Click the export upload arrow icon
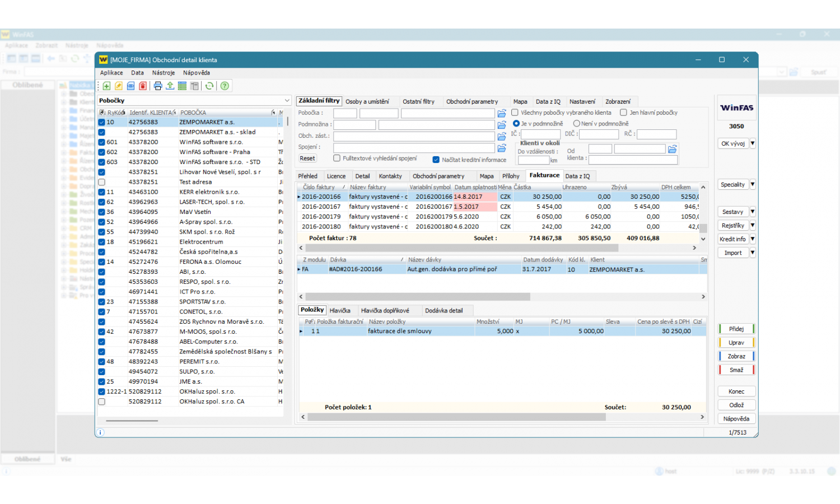Image resolution: width=840 pixels, height=504 pixels. [x=170, y=86]
